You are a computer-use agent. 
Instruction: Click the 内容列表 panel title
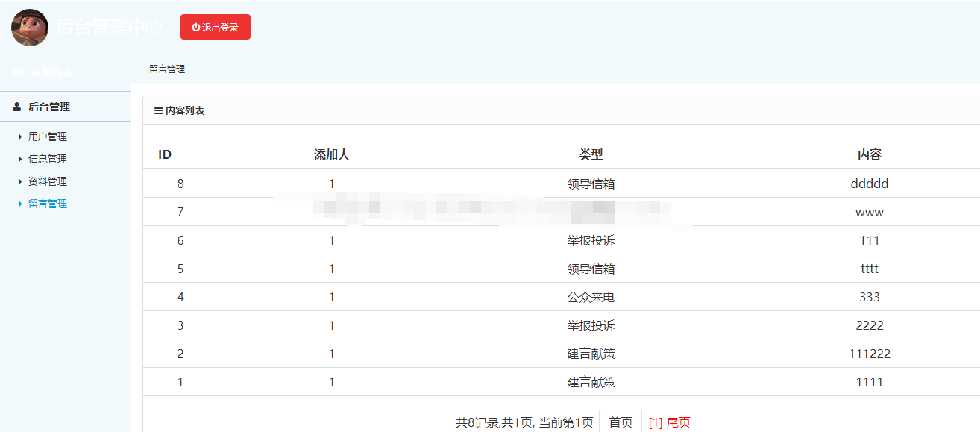point(185,110)
